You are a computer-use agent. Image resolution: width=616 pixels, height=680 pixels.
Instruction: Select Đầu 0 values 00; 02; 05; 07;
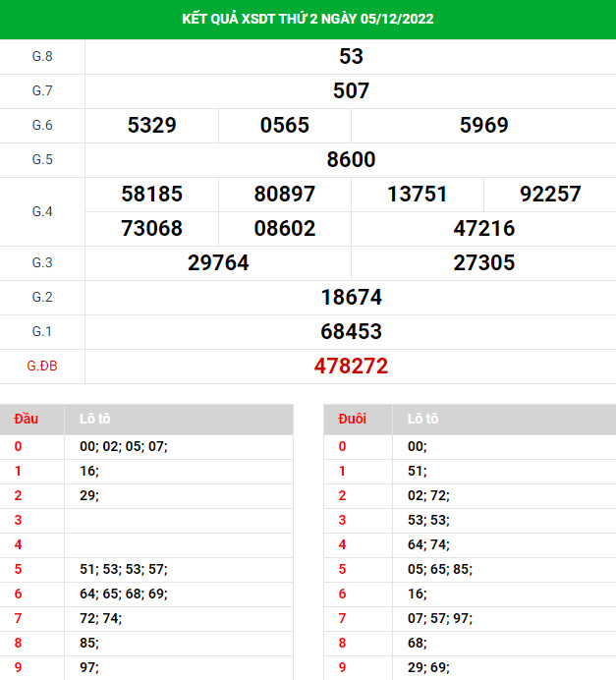coord(124,447)
